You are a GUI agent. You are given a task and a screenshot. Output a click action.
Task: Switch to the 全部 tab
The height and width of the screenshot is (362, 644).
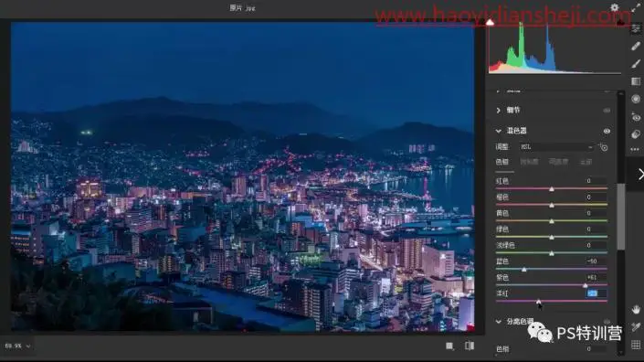point(586,162)
